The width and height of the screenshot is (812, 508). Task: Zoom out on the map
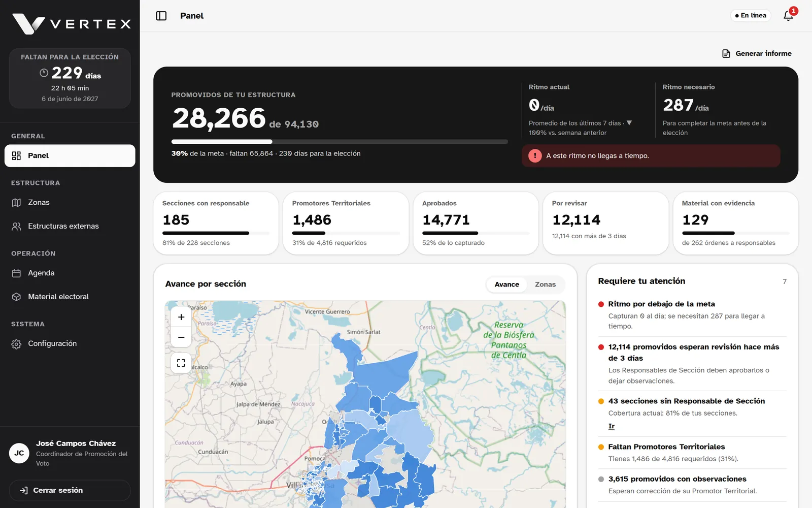[x=181, y=337]
